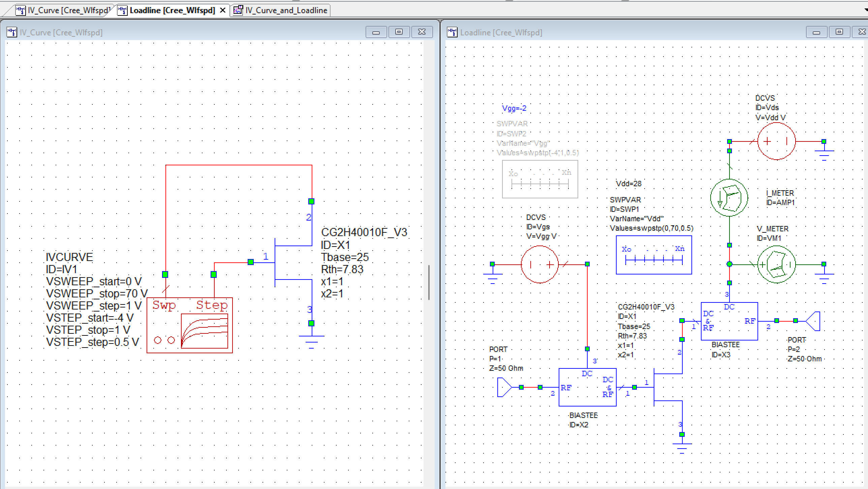Click the ID=IV1 label

click(62, 269)
